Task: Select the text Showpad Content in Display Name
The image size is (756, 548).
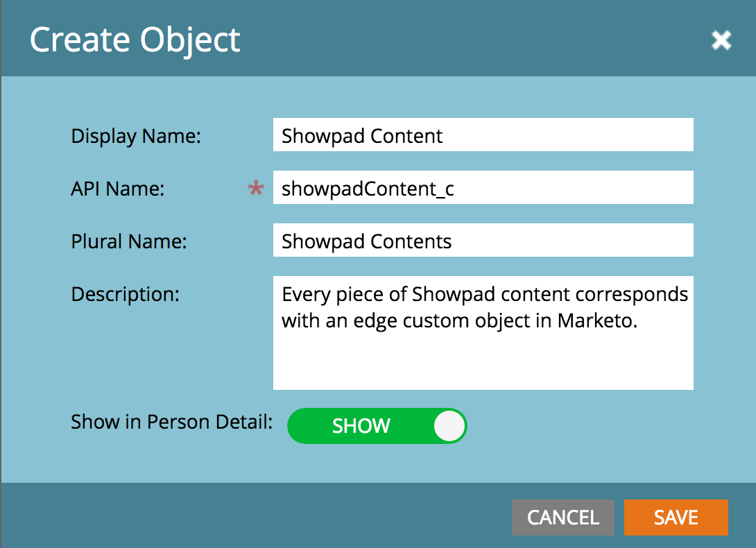Action: point(361,136)
